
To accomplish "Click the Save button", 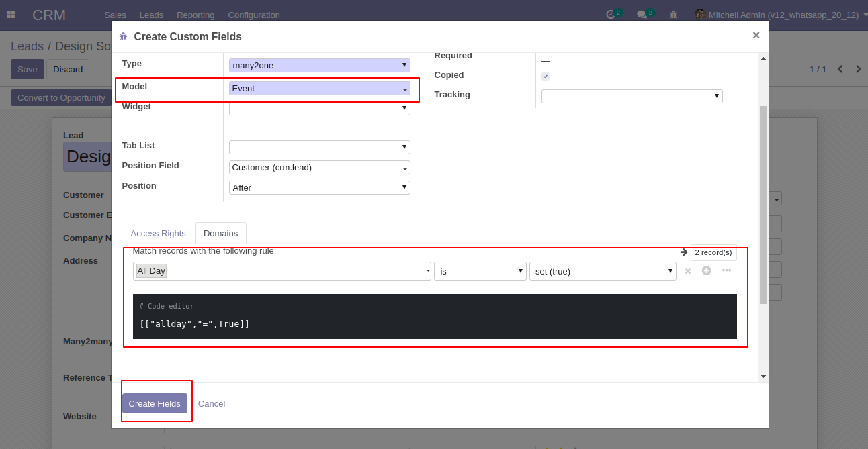I will [28, 69].
